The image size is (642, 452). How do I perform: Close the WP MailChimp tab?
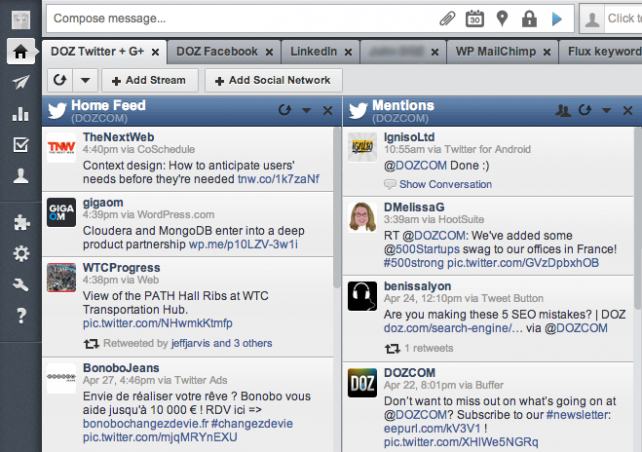[x=547, y=52]
